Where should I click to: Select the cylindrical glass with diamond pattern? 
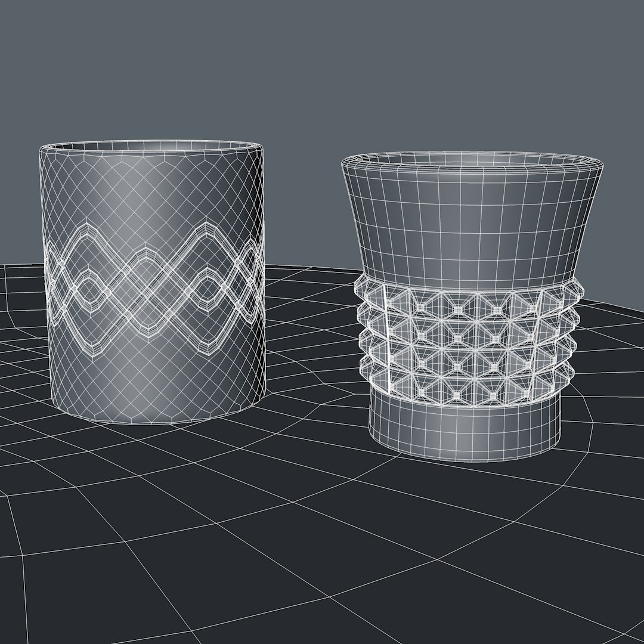(x=153, y=282)
